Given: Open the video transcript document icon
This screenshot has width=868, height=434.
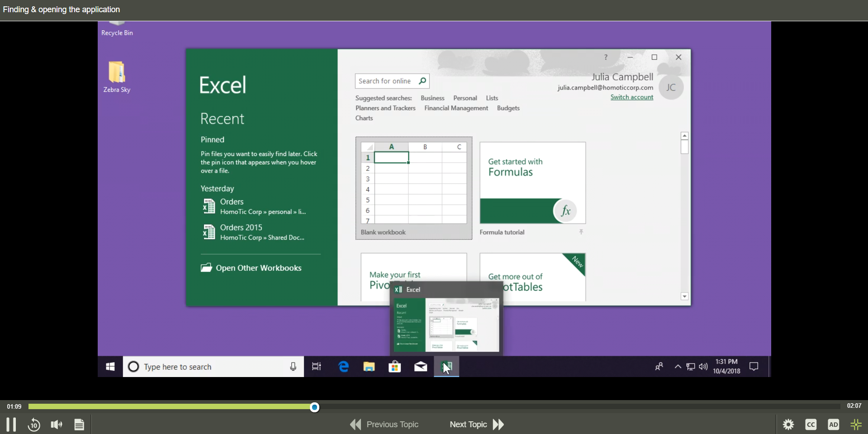Looking at the screenshot, I should 79,424.
